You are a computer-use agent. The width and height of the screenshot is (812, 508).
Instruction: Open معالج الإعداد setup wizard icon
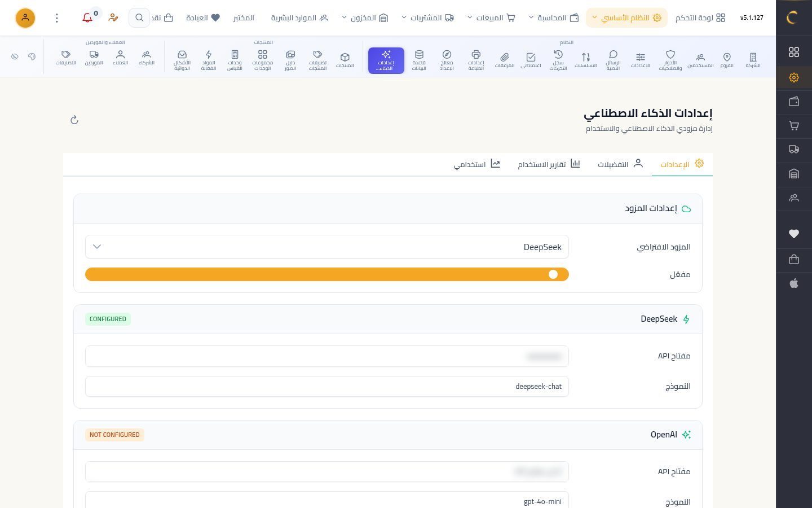point(447,60)
